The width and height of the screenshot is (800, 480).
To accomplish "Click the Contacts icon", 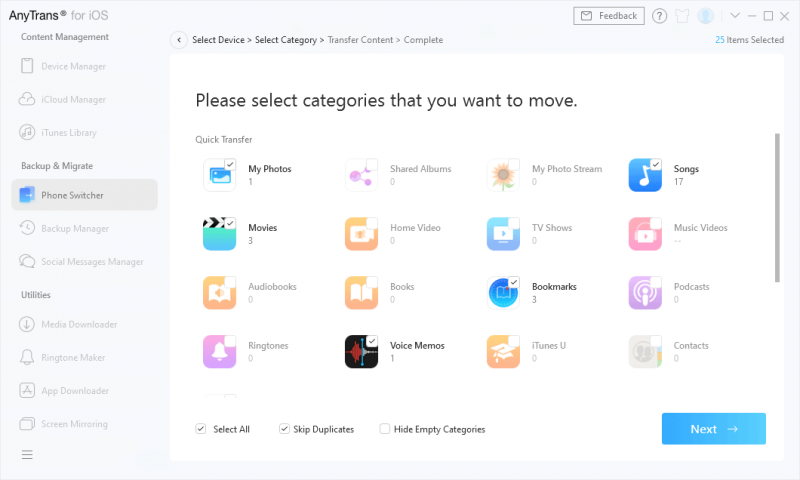I will click(645, 351).
